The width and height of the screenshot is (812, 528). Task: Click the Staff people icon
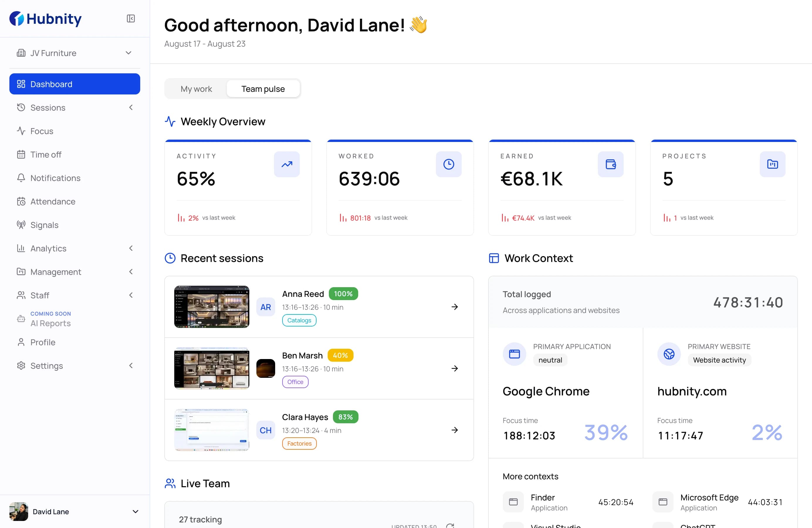21,295
